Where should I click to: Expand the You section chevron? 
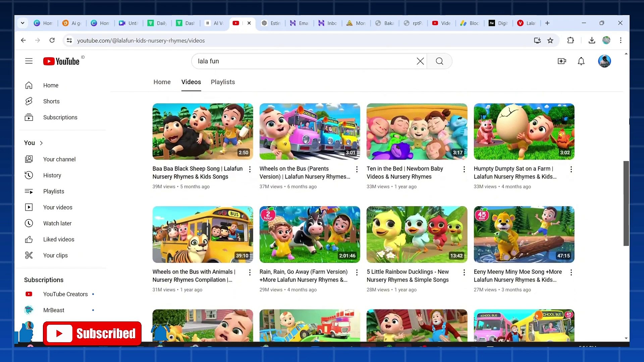[x=41, y=143]
